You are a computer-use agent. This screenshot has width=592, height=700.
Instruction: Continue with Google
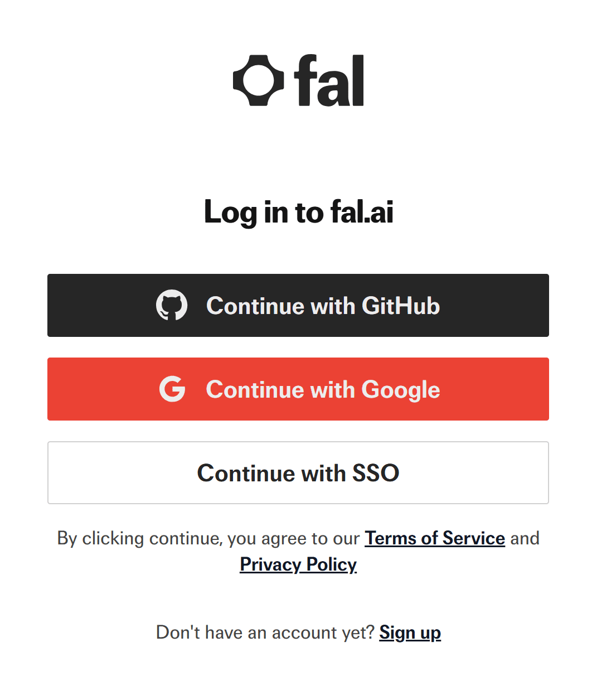click(298, 389)
